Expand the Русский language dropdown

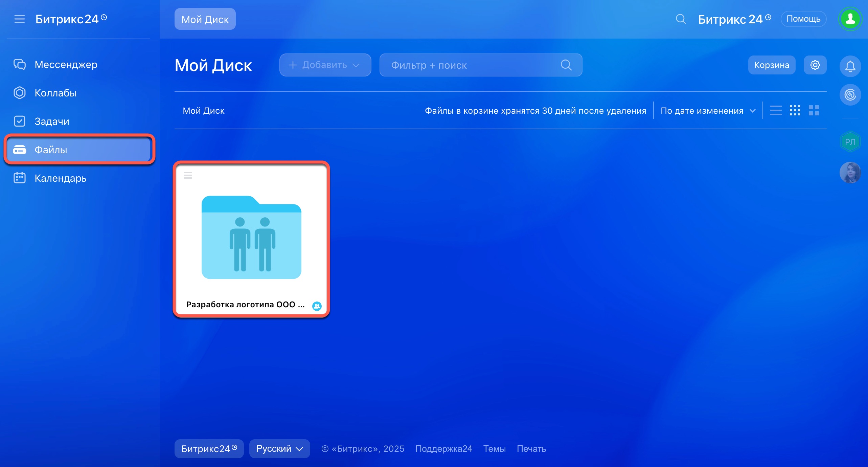pyautogui.click(x=279, y=449)
